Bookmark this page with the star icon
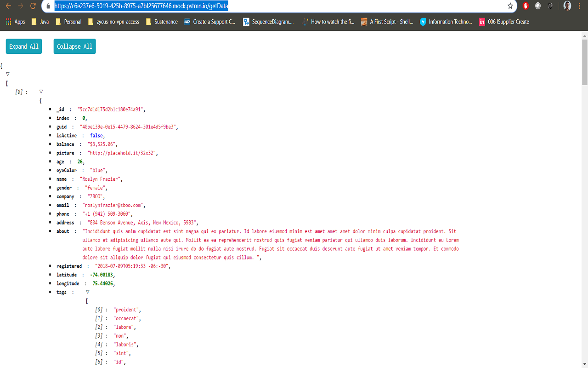Viewport: 588px width, 368px height. pyautogui.click(x=510, y=6)
